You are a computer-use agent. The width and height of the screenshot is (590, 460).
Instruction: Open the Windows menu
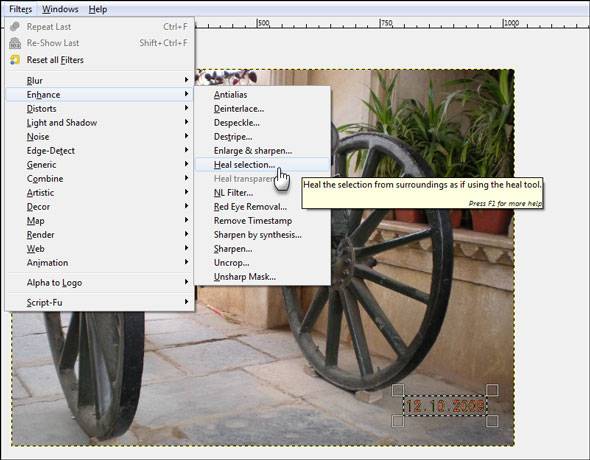click(60, 9)
